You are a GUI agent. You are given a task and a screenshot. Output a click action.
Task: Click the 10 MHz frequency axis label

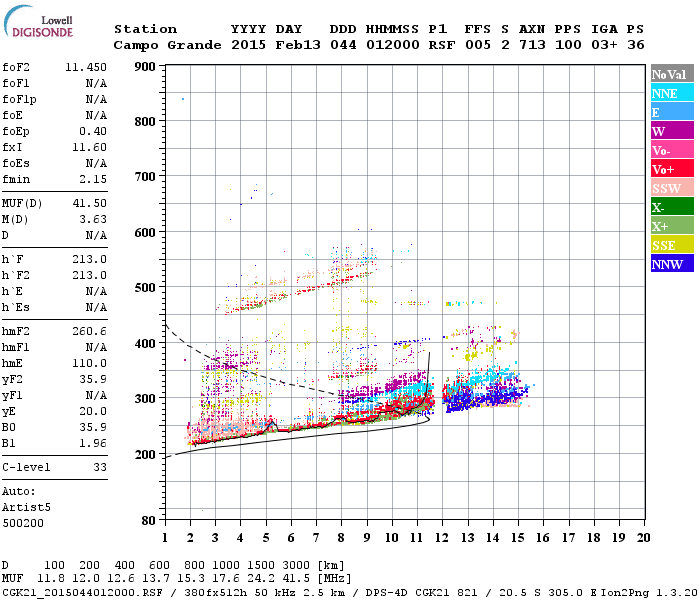392,538
